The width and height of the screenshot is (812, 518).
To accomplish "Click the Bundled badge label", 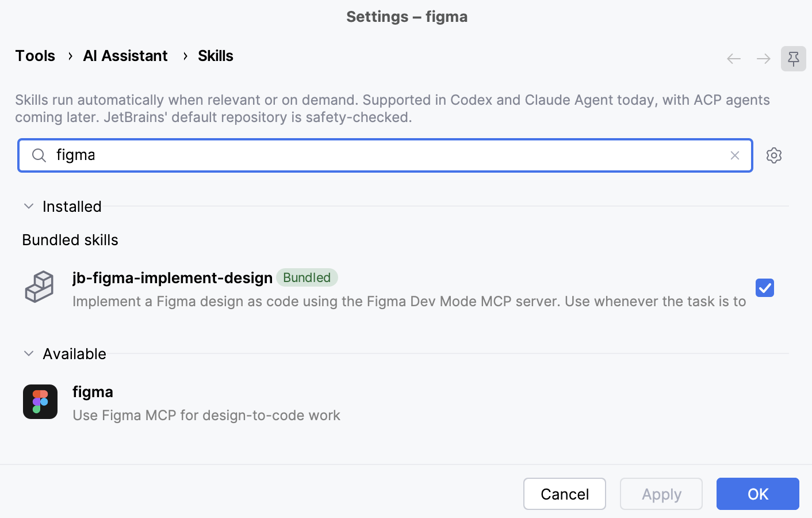I will pos(307,277).
